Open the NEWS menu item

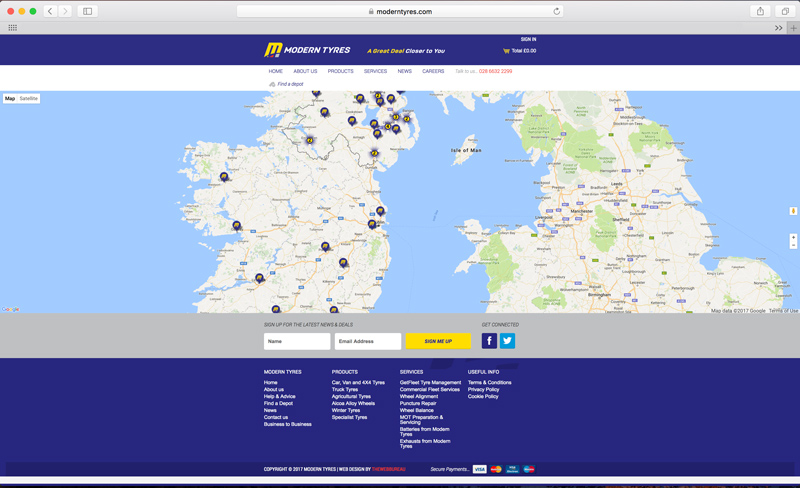[405, 71]
